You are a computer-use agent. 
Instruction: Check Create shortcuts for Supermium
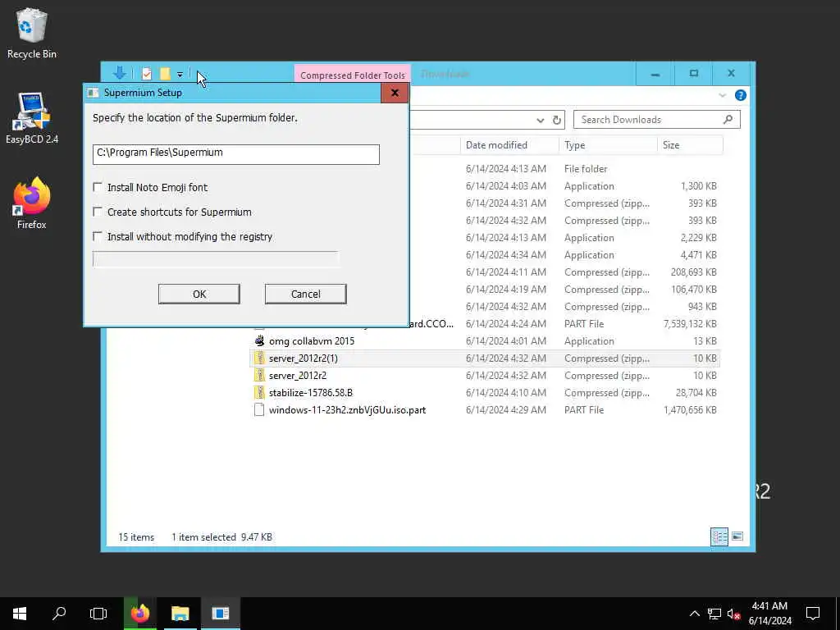click(x=98, y=212)
